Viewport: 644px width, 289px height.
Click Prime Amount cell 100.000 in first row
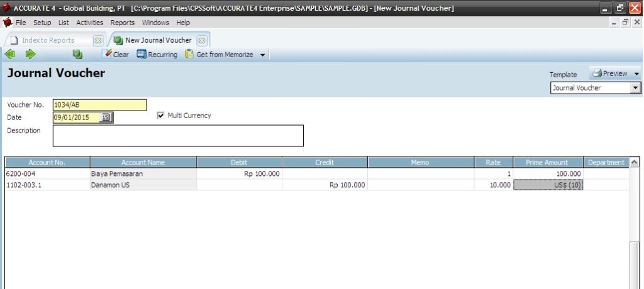548,173
